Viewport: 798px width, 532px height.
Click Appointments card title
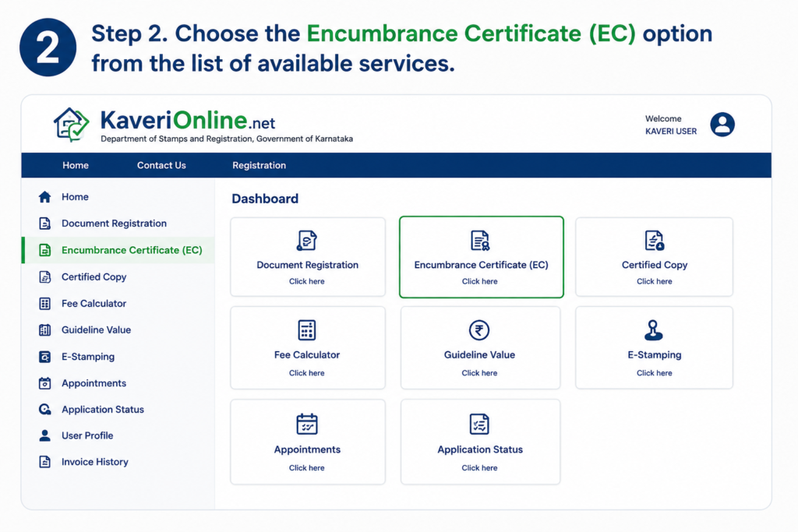307,449
